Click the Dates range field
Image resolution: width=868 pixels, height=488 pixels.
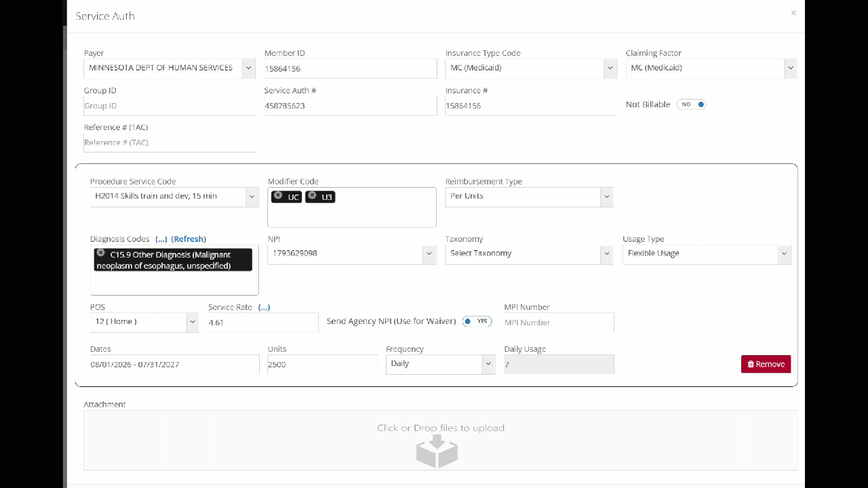tap(174, 365)
